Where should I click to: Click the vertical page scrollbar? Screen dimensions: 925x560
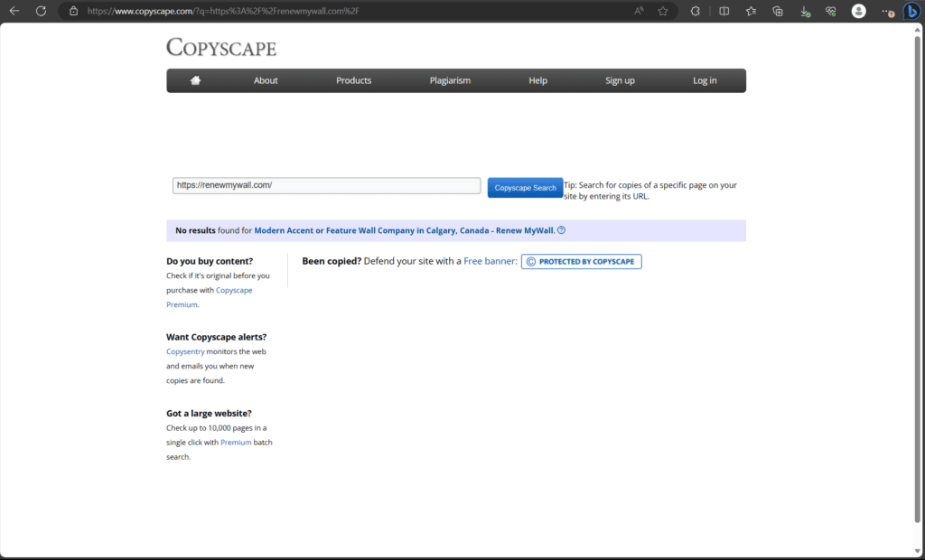pos(918,278)
